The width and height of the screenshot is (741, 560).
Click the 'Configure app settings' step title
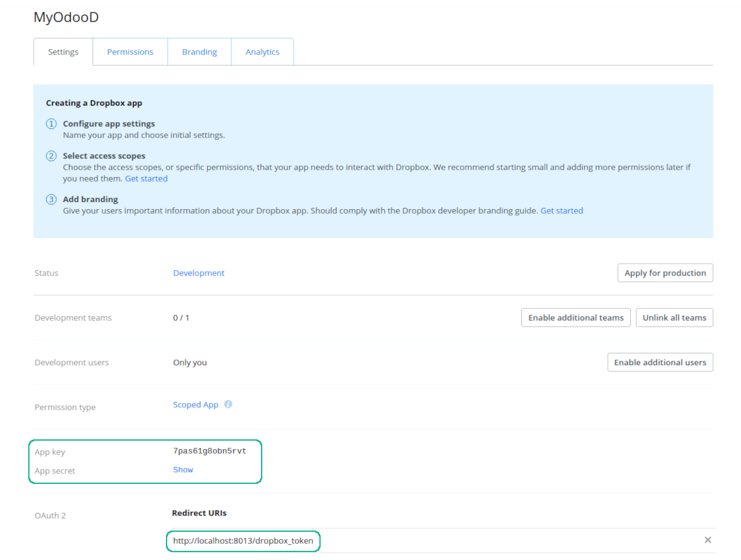[109, 124]
